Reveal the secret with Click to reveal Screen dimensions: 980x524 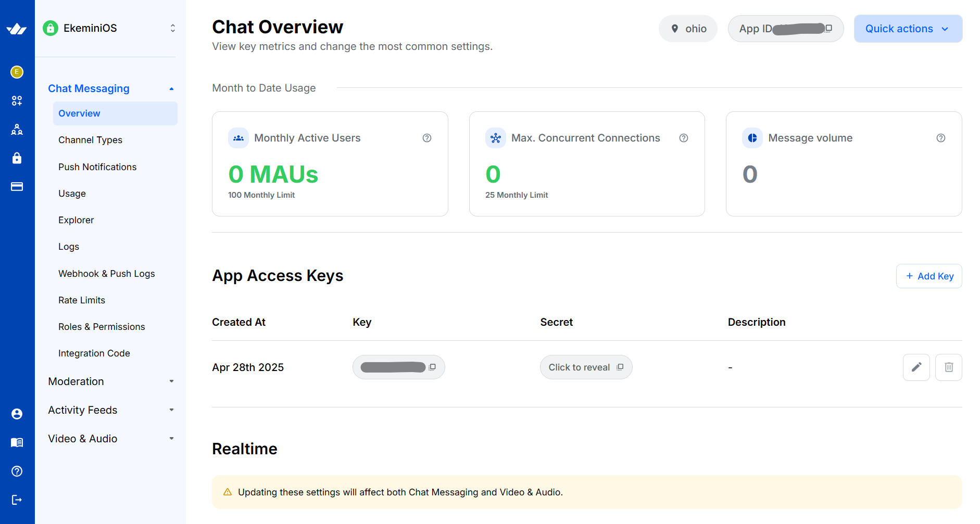point(585,367)
